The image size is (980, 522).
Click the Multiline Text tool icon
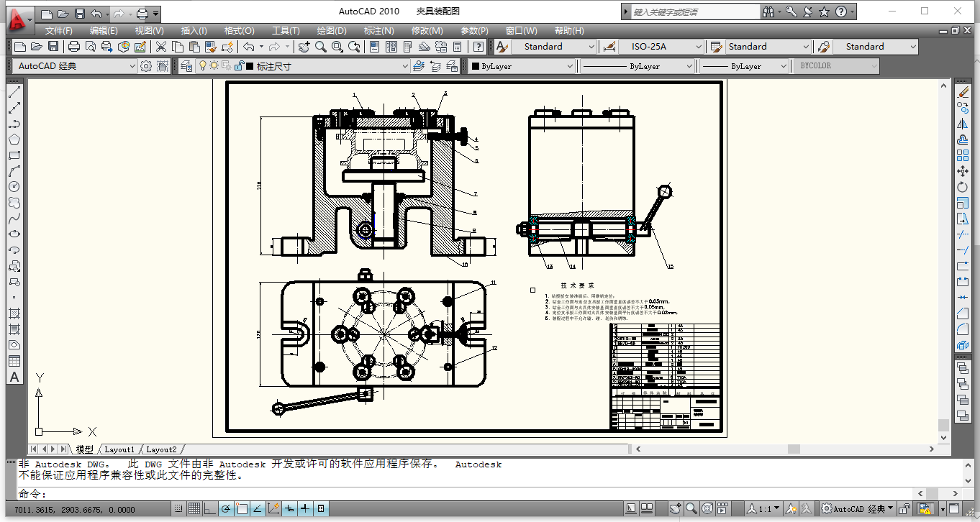point(14,377)
